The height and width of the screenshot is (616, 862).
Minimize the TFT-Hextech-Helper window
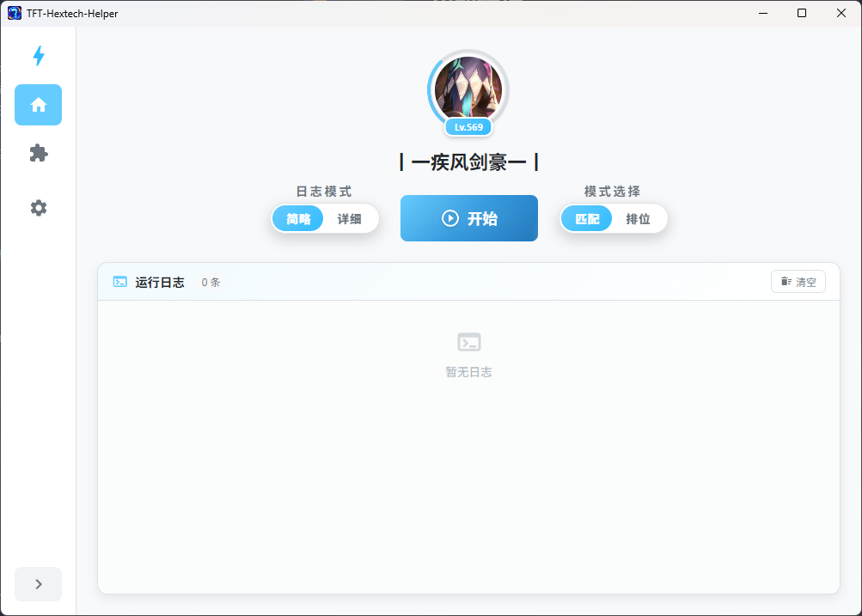click(x=762, y=13)
